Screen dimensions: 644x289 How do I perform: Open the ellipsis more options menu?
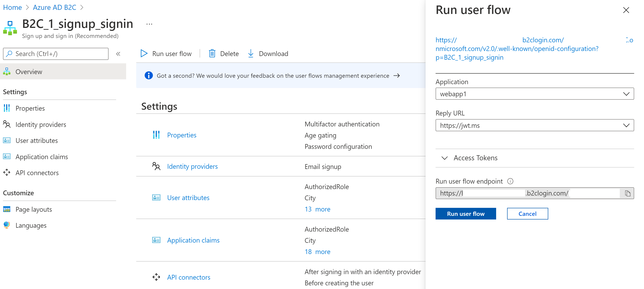149,24
